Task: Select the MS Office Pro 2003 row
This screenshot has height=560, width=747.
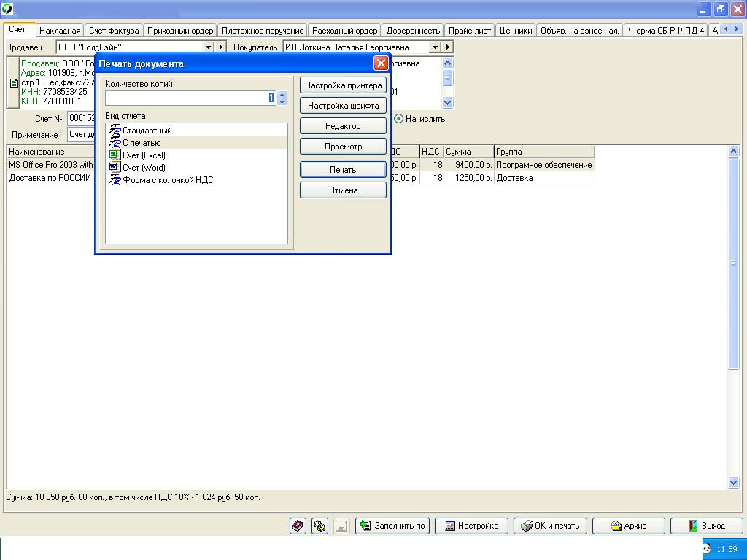Action: [x=51, y=165]
